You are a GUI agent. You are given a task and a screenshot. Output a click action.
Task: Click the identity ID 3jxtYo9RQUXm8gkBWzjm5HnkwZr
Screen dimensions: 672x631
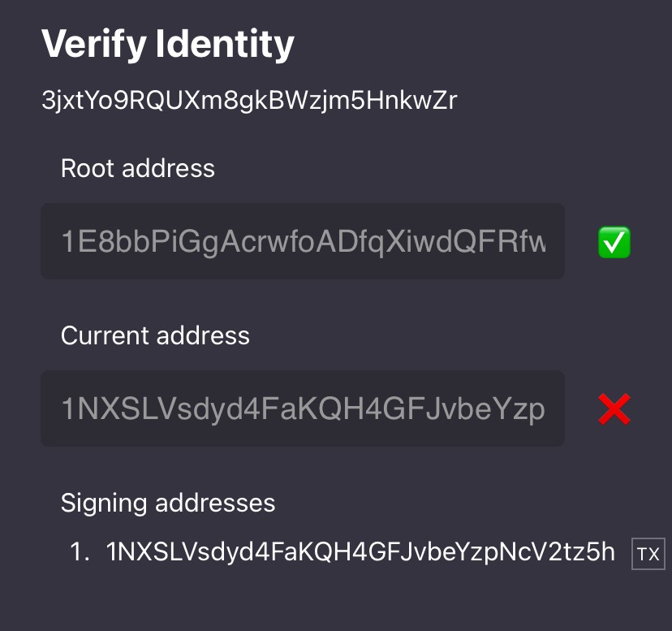coord(249,101)
